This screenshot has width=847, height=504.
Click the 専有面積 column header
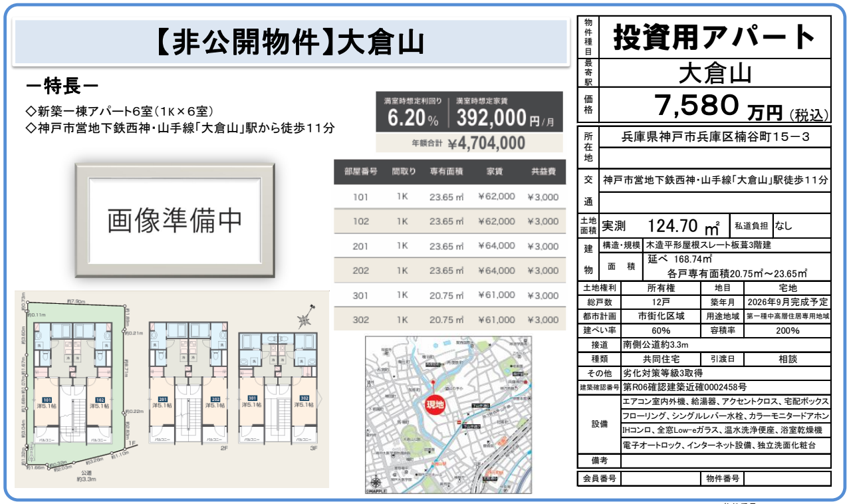[x=446, y=172]
